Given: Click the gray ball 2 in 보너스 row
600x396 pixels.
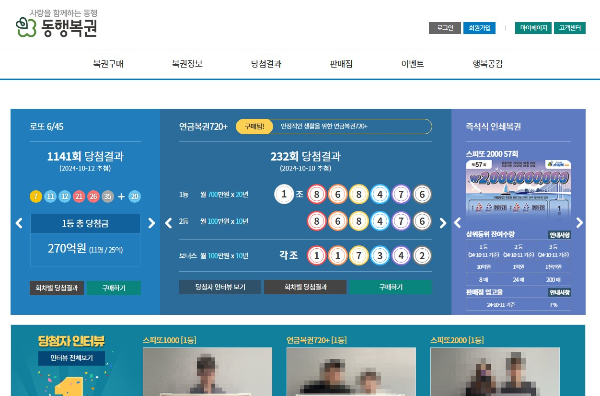Looking at the screenshot, I should pyautogui.click(x=422, y=255).
